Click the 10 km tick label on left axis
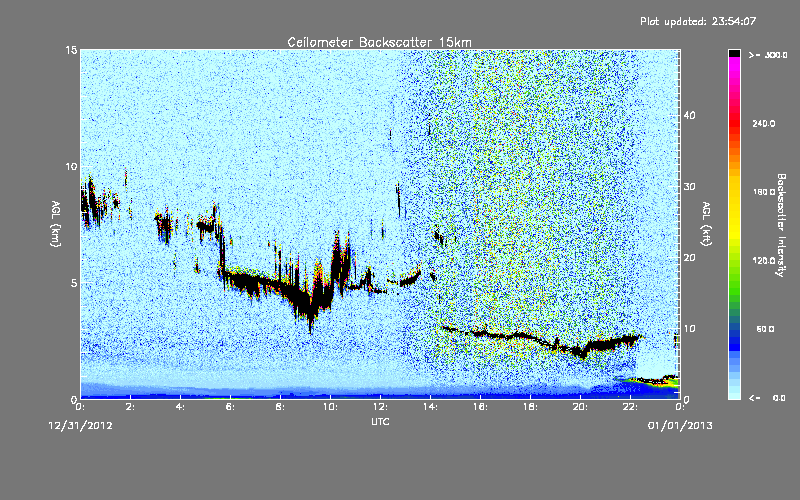This screenshot has height=500, width=800. pos(71,166)
